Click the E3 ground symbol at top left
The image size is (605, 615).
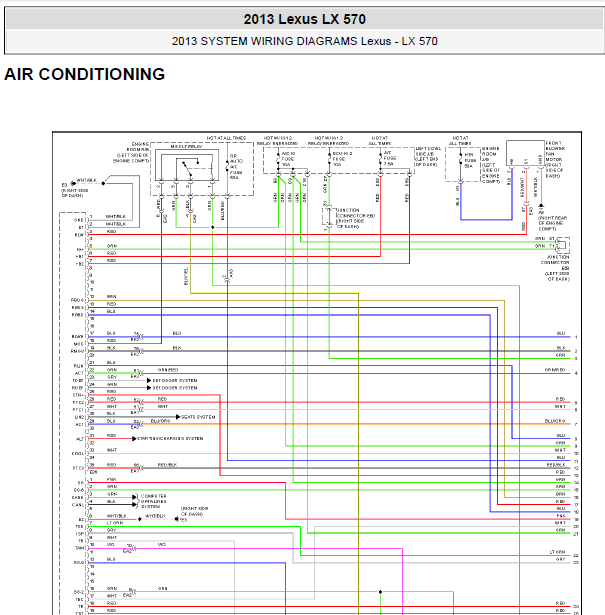(x=73, y=183)
